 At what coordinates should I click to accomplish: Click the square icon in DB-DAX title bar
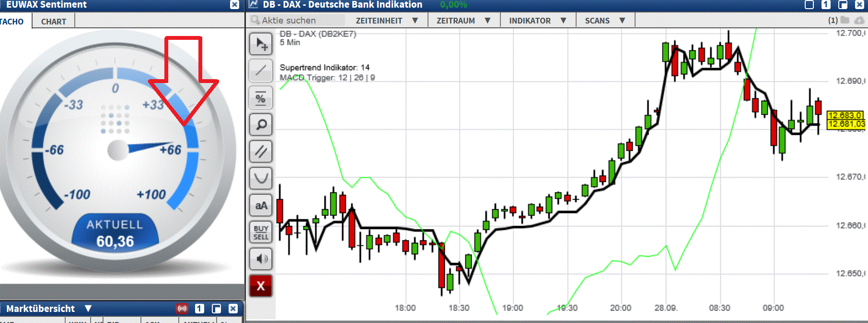[x=809, y=5]
